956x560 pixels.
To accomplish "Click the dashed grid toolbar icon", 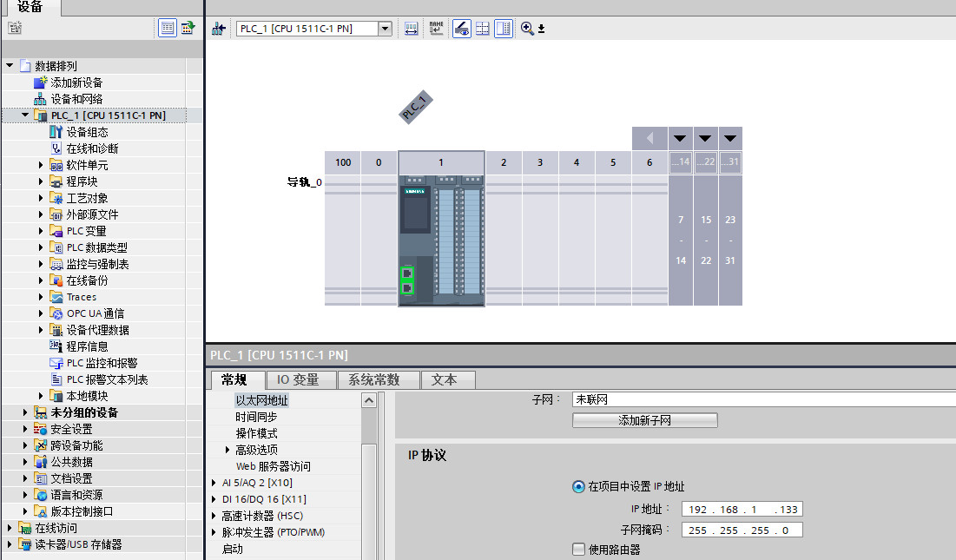I will [482, 29].
